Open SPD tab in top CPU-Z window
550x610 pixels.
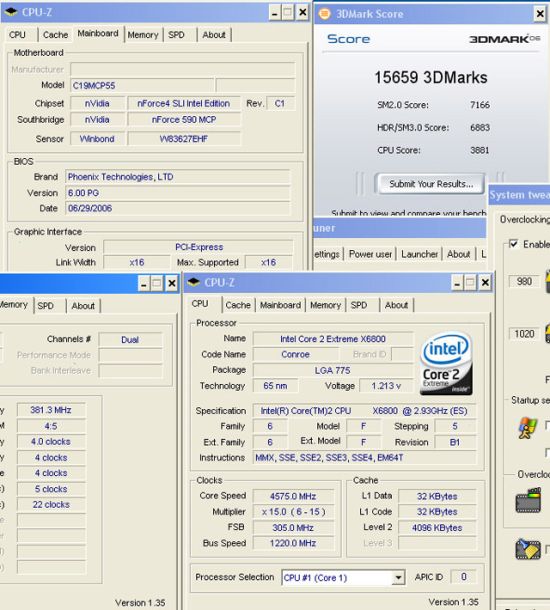coord(176,35)
